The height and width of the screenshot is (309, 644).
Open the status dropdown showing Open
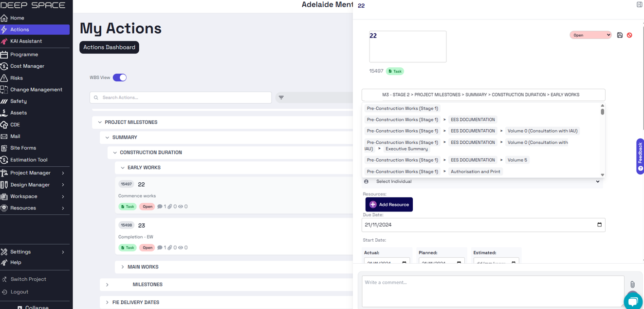pos(590,35)
